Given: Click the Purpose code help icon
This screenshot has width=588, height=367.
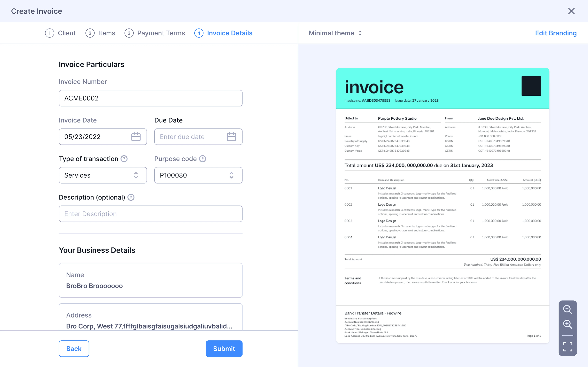Looking at the screenshot, I should [x=203, y=159].
